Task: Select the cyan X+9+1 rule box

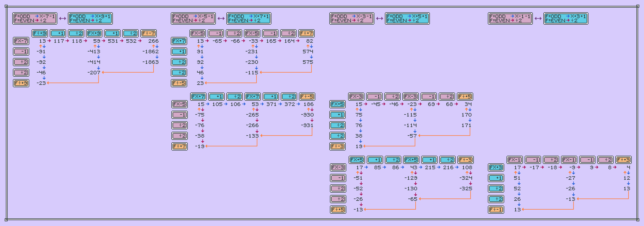Action: tap(90, 18)
